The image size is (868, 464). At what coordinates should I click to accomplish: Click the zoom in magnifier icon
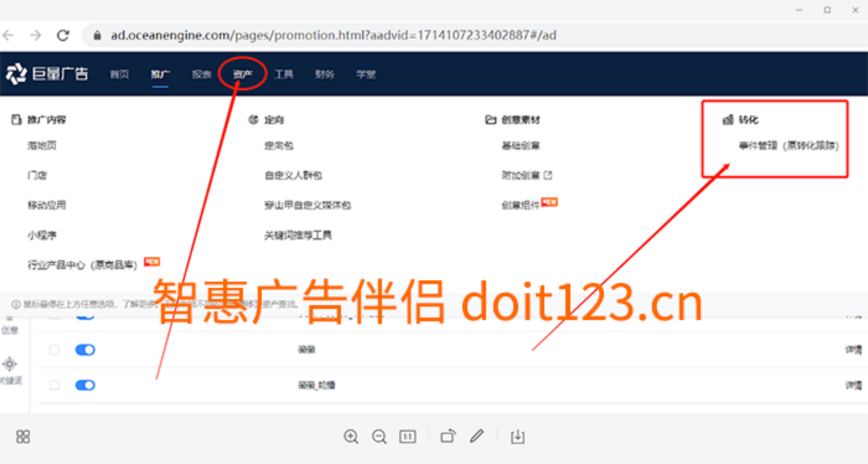[x=351, y=437]
